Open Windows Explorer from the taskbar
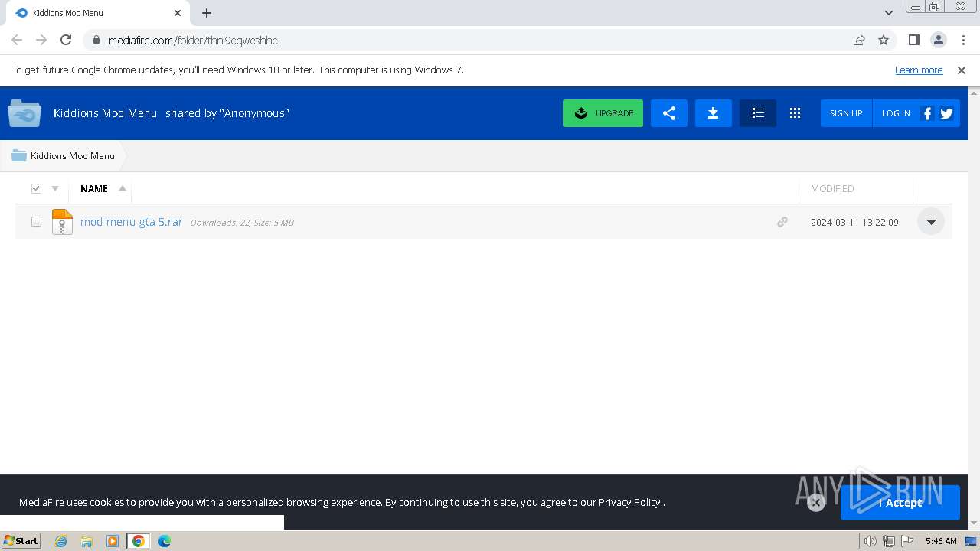This screenshot has width=980, height=551. (x=87, y=541)
